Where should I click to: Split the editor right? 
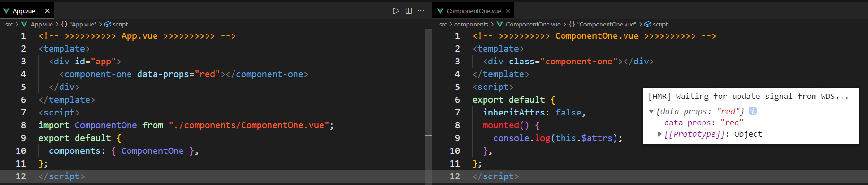408,11
